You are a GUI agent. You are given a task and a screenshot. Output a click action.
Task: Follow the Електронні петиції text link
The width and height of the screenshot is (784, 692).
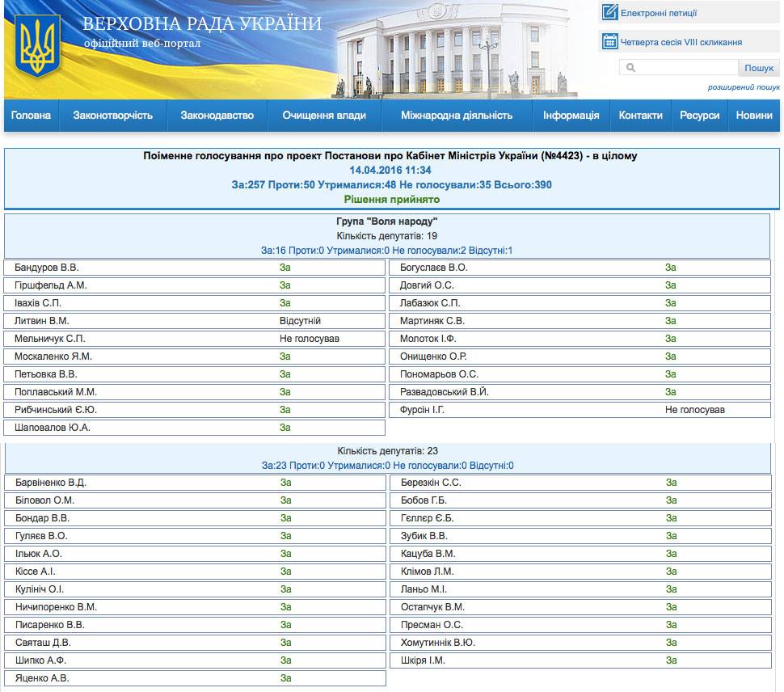[659, 13]
